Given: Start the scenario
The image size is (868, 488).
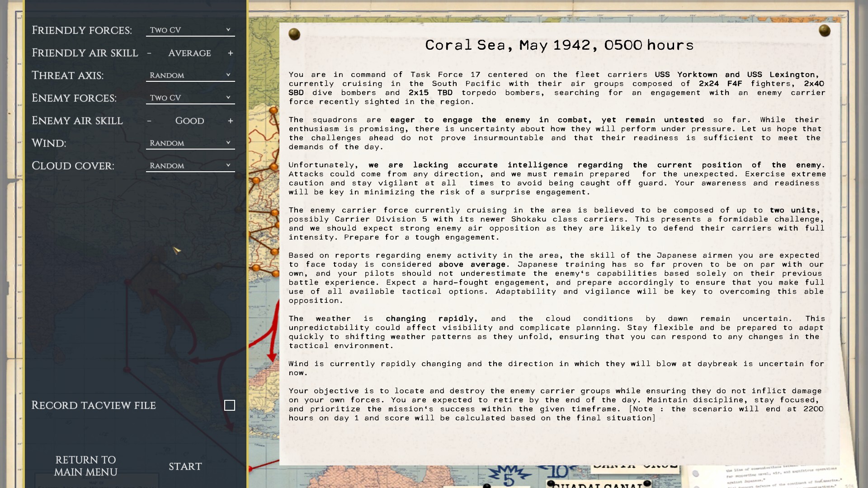Looking at the screenshot, I should (185, 466).
